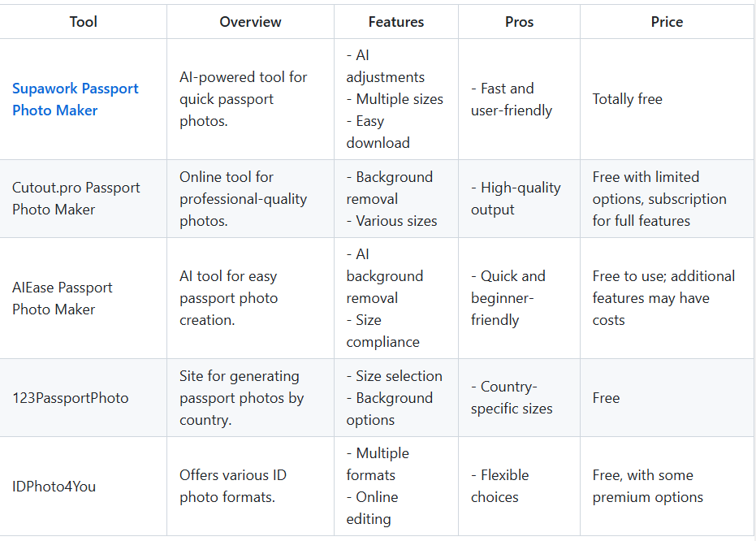Select the Cutout.pro Passport Photo Maker cell
The width and height of the screenshot is (756, 541).
click(x=76, y=198)
